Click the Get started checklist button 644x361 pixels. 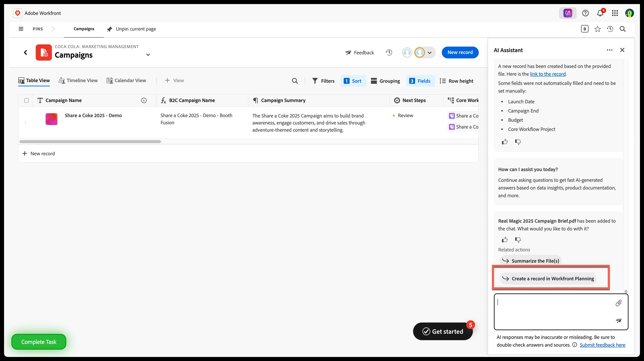tap(443, 331)
